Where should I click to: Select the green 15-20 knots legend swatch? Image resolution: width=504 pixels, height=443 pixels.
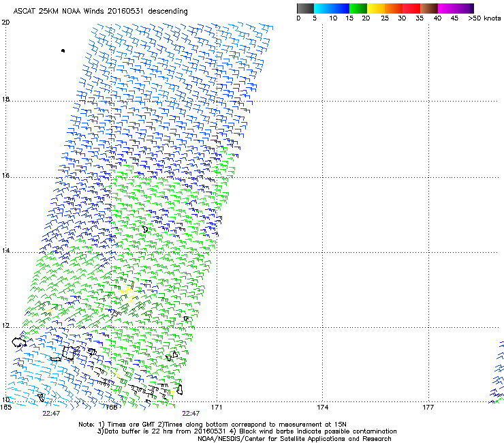click(358, 8)
